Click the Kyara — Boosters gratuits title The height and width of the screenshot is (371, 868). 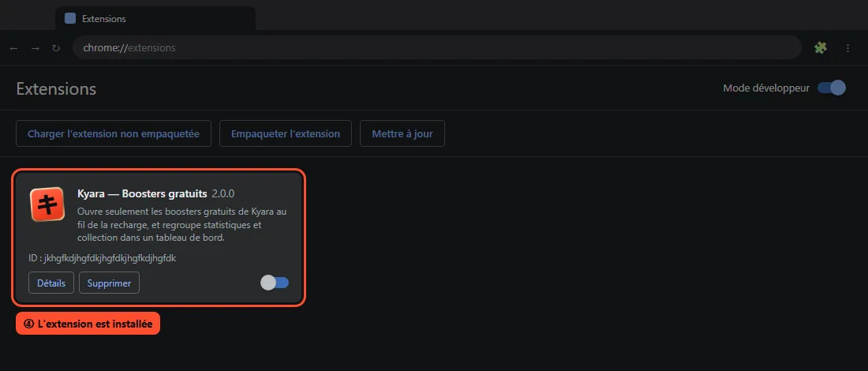tap(142, 194)
